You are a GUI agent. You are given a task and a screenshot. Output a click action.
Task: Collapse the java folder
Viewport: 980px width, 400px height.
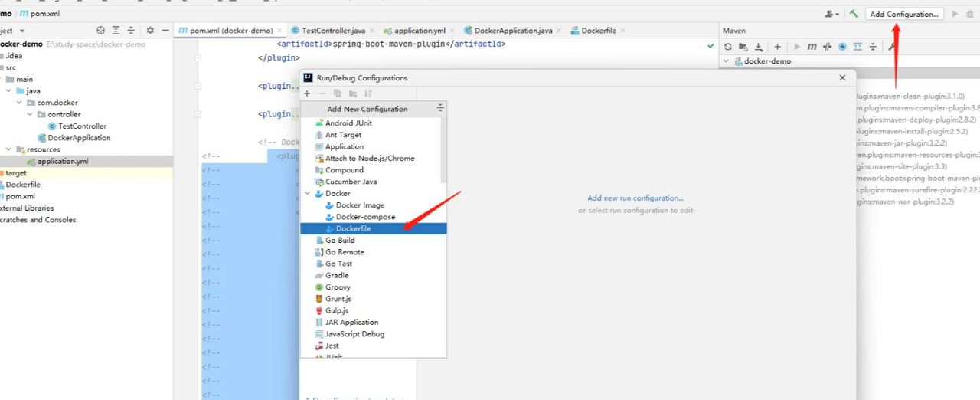(8, 91)
